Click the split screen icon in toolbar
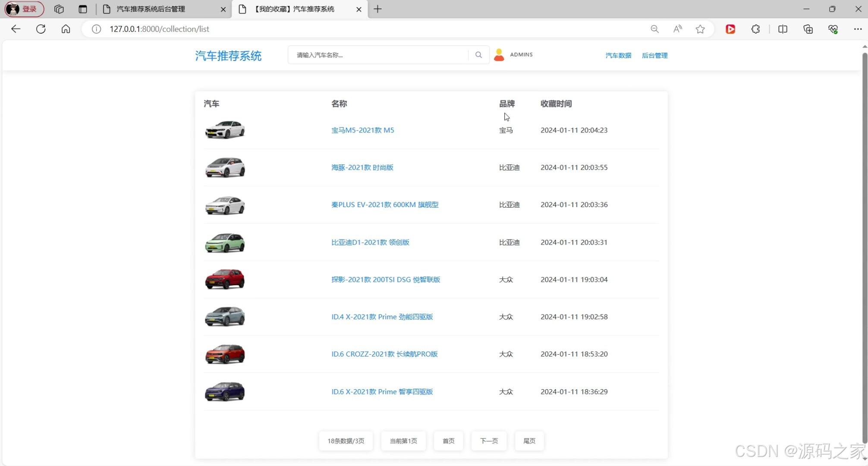The width and height of the screenshot is (868, 466). [x=783, y=29]
